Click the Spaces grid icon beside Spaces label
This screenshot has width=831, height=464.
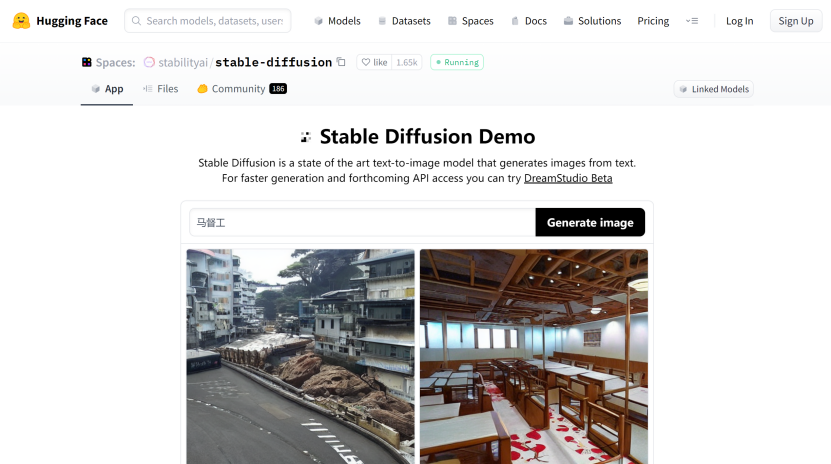tap(86, 63)
